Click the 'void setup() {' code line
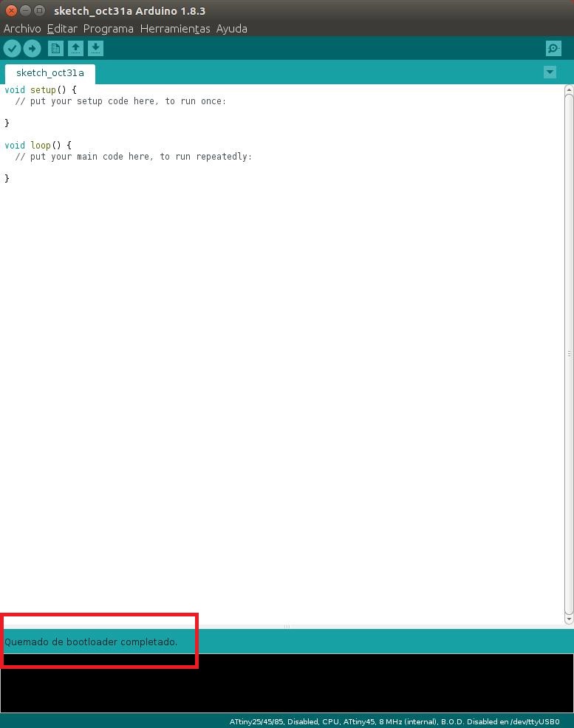 pyautogui.click(x=41, y=89)
